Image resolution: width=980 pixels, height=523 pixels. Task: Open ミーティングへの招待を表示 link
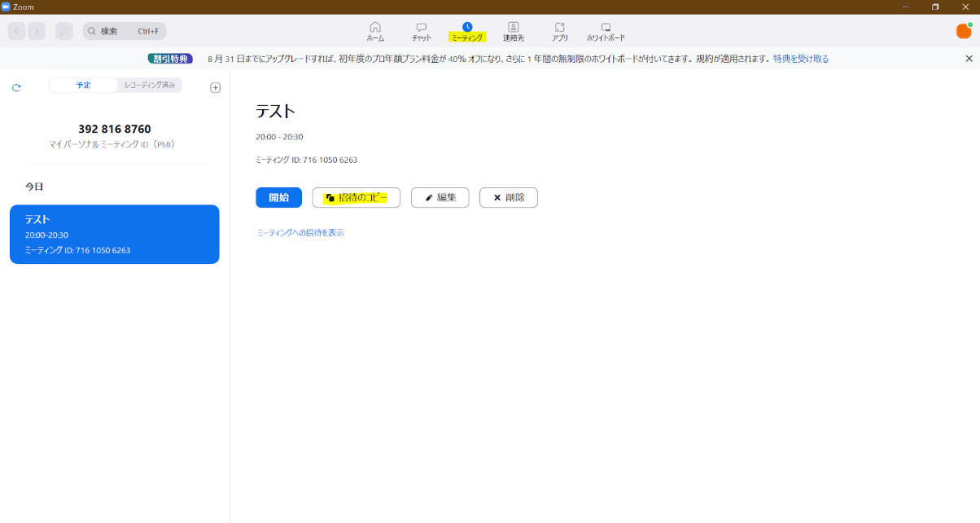coord(300,233)
